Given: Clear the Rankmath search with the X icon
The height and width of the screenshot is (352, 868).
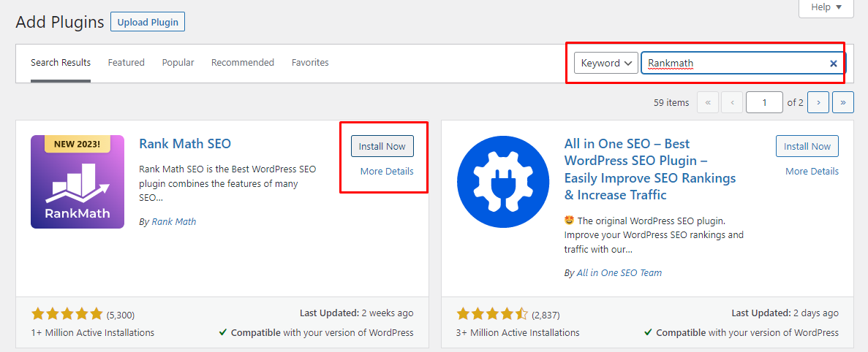Looking at the screenshot, I should pos(833,63).
